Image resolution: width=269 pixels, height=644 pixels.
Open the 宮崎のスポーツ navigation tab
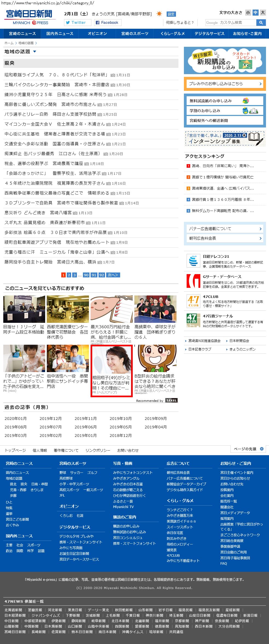[x=135, y=34]
